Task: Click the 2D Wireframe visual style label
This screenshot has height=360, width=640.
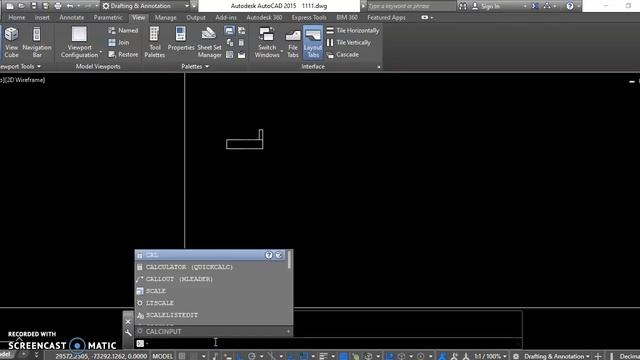Action: [x=25, y=80]
